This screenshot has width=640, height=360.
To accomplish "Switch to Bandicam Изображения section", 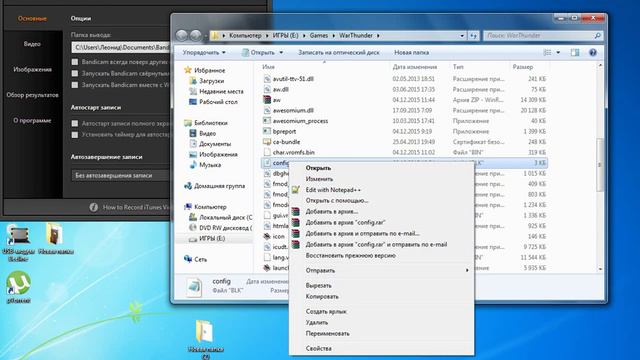I will click(32, 69).
